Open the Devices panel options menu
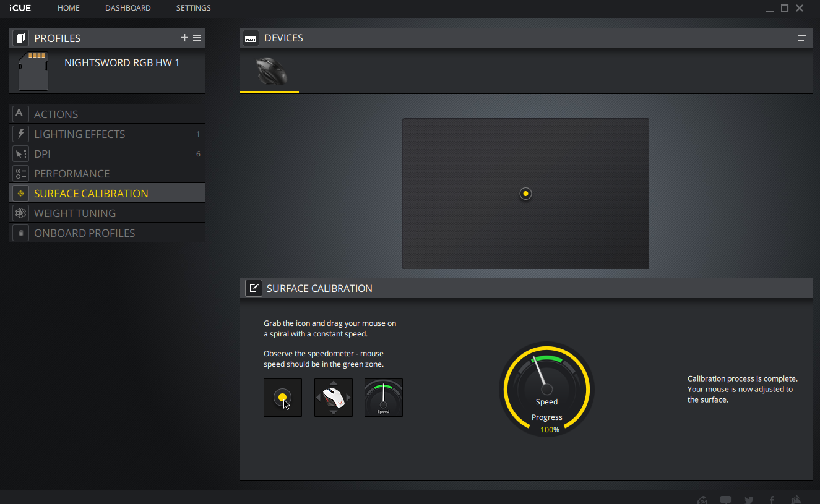The width and height of the screenshot is (820, 504). pyautogui.click(x=801, y=38)
